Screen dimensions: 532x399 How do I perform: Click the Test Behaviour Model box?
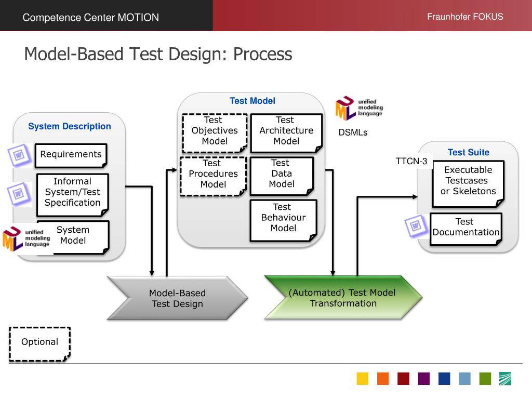(283, 220)
